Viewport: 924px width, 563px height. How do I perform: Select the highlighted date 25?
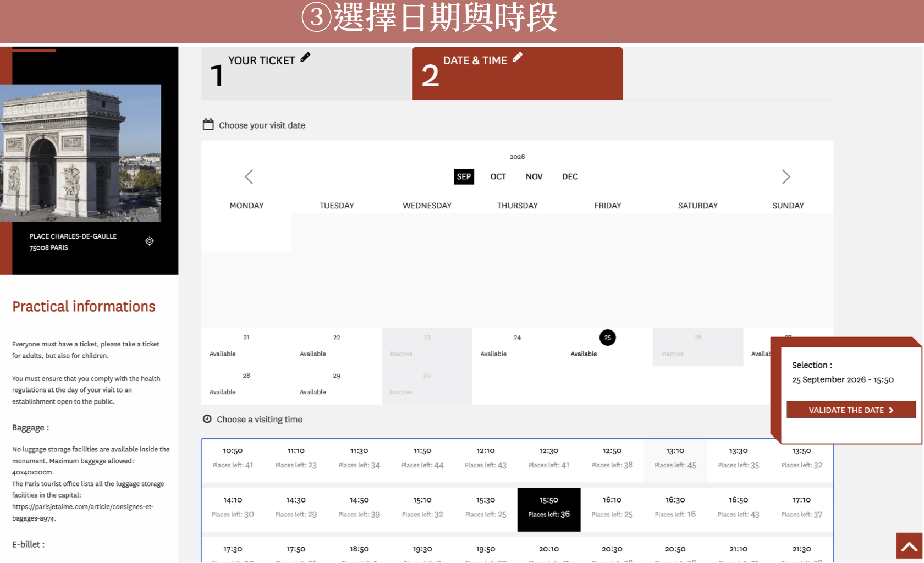click(607, 338)
